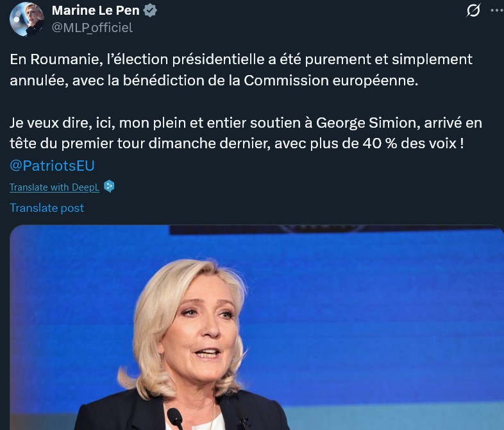Visit the @MLP_officiel handle
This screenshot has height=430, width=504.
(x=92, y=28)
